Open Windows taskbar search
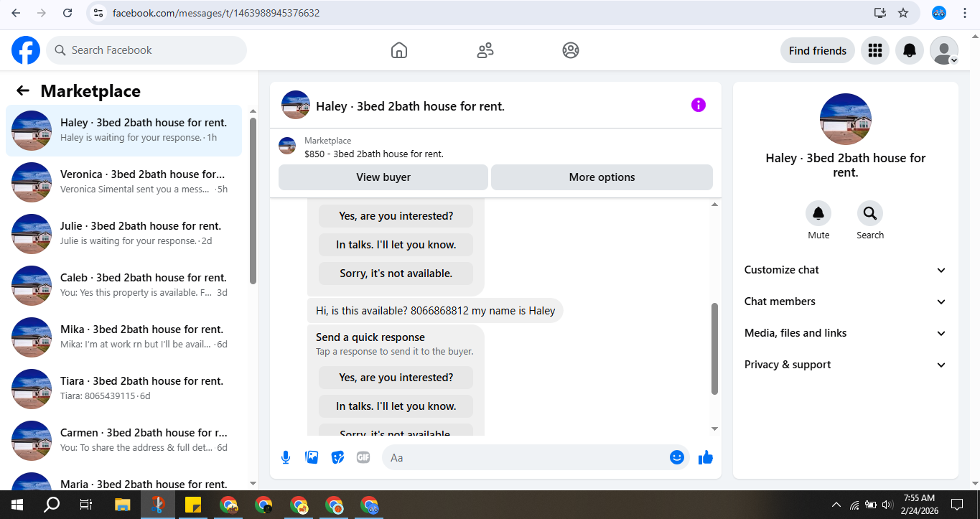The height and width of the screenshot is (519, 980). tap(52, 505)
